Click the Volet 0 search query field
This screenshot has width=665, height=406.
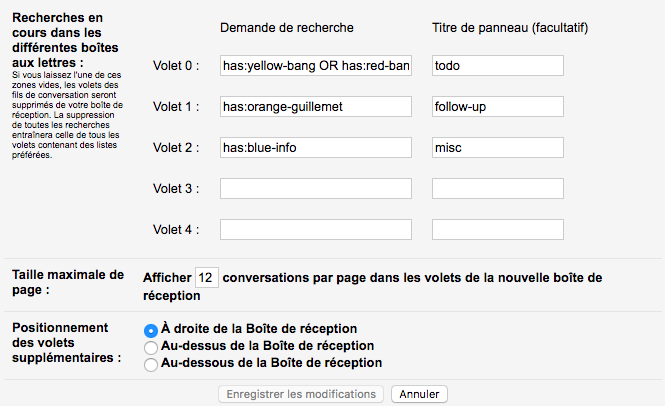tap(316, 66)
